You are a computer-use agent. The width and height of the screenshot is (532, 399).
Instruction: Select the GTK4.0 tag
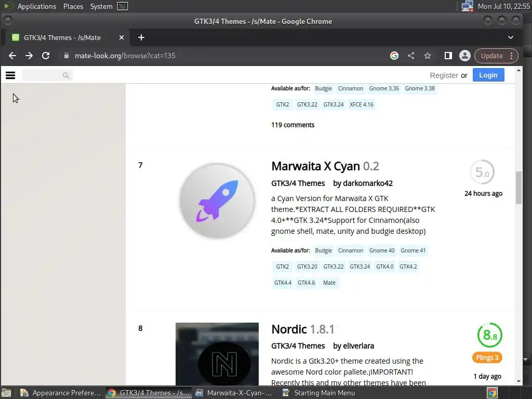tap(385, 267)
